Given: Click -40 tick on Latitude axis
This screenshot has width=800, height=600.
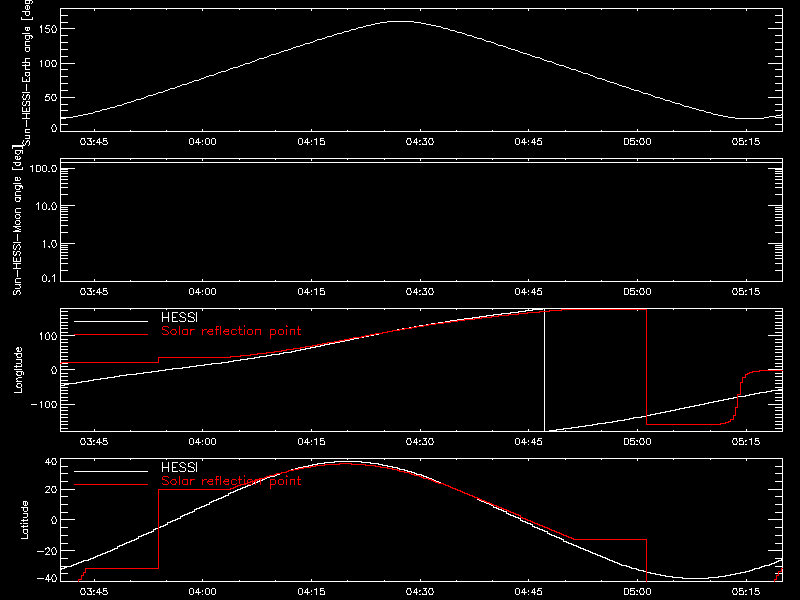Looking at the screenshot, I should click(x=47, y=578).
